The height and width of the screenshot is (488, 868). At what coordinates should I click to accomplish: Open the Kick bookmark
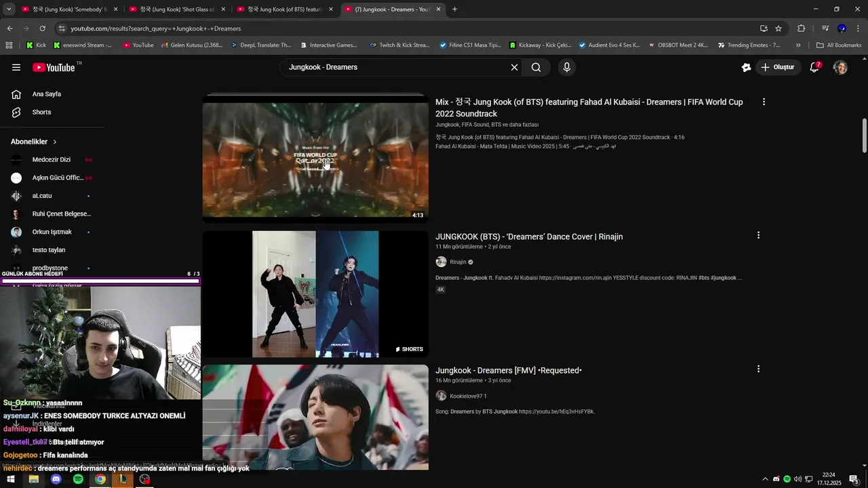click(36, 45)
